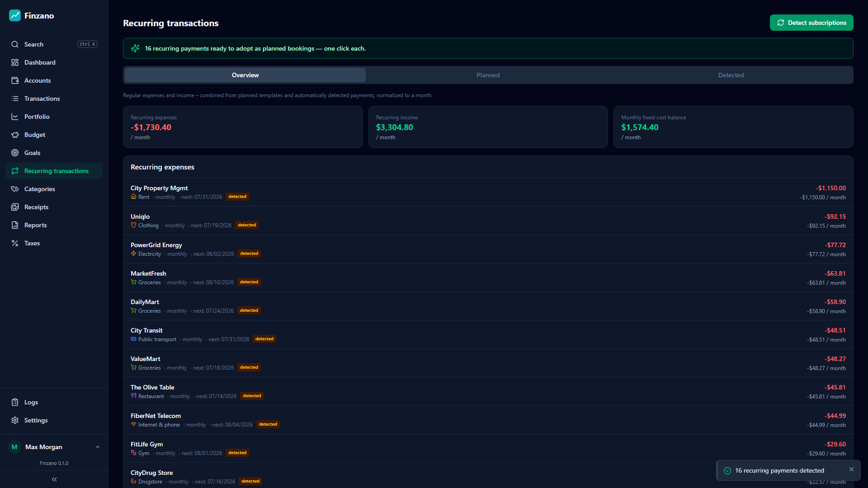The image size is (868, 488).
Task: Click the MarketFresh groceries cart icon
Action: 133,282
